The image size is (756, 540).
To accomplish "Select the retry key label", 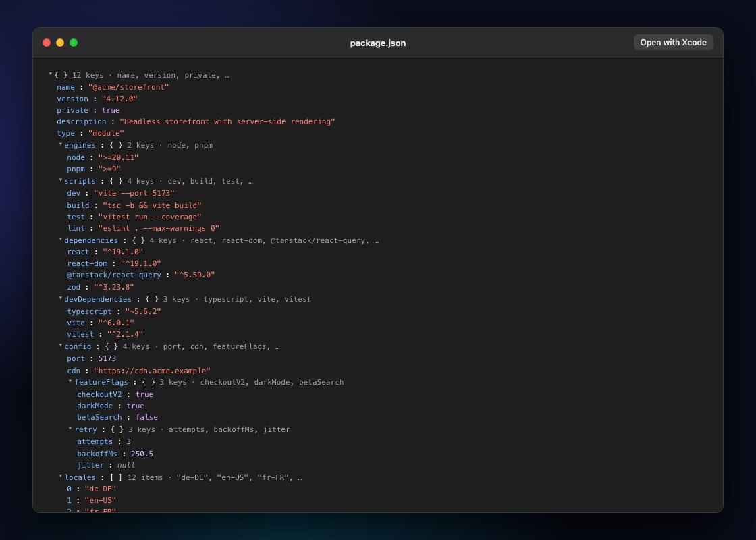I will (86, 429).
